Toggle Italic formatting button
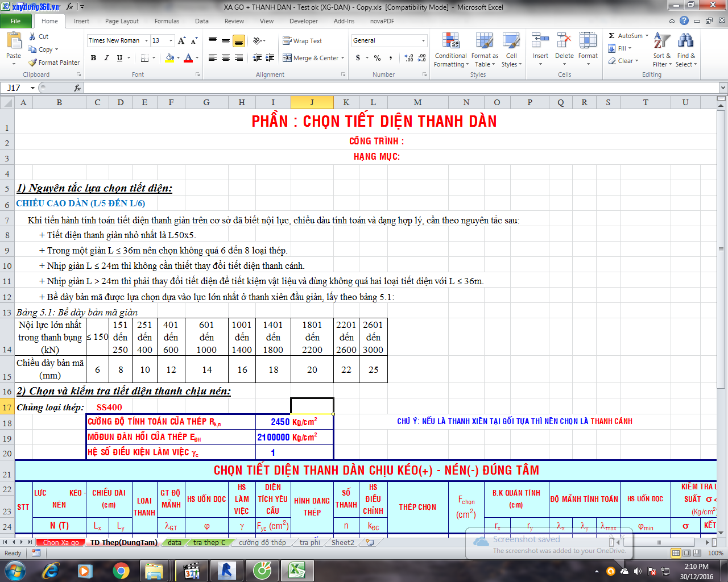 click(106, 58)
